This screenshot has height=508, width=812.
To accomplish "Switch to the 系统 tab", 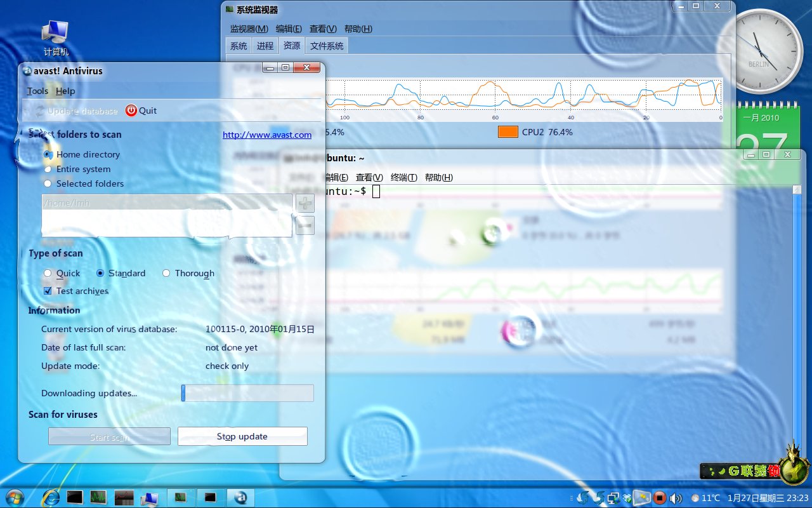I will coord(239,46).
